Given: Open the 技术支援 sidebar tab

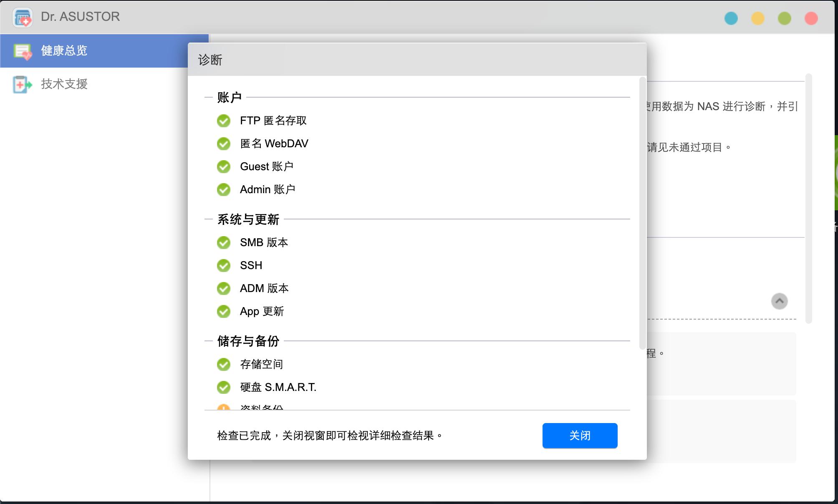Looking at the screenshot, I should pos(64,84).
